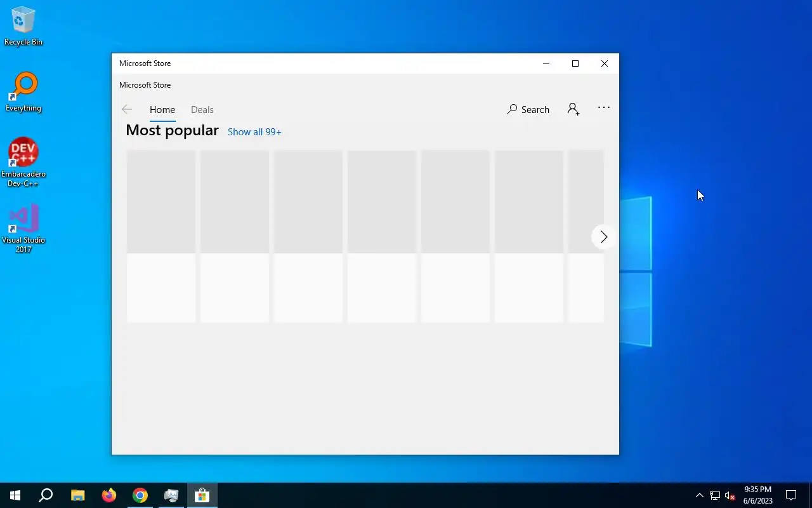812x508 pixels.
Task: Open the clock showing 9:35 PM
Action: coord(758,495)
